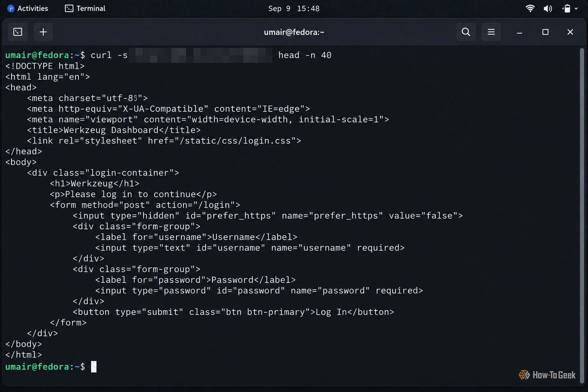Image resolution: width=588 pixels, height=392 pixels.
Task: Click the form method="post" line
Action: [x=145, y=205]
